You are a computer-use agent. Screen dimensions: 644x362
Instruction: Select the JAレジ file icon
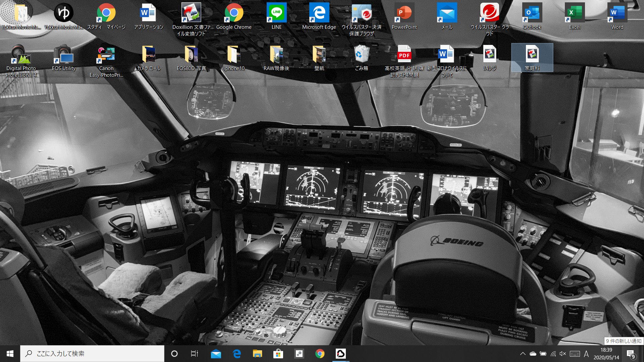(x=489, y=58)
